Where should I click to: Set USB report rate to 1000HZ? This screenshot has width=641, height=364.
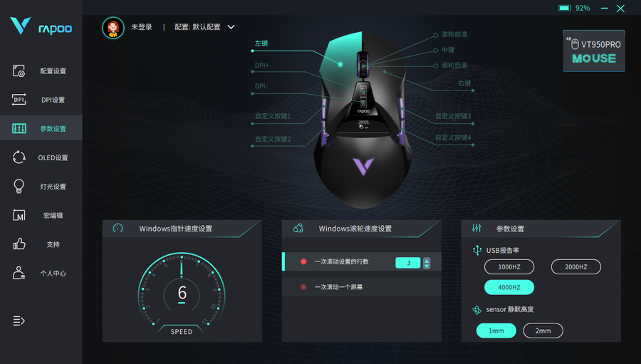(x=509, y=266)
